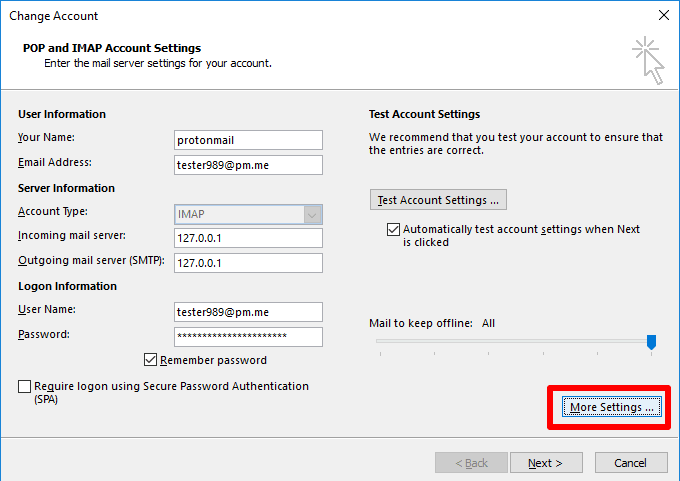Focus the User Name logon field

pos(248,312)
